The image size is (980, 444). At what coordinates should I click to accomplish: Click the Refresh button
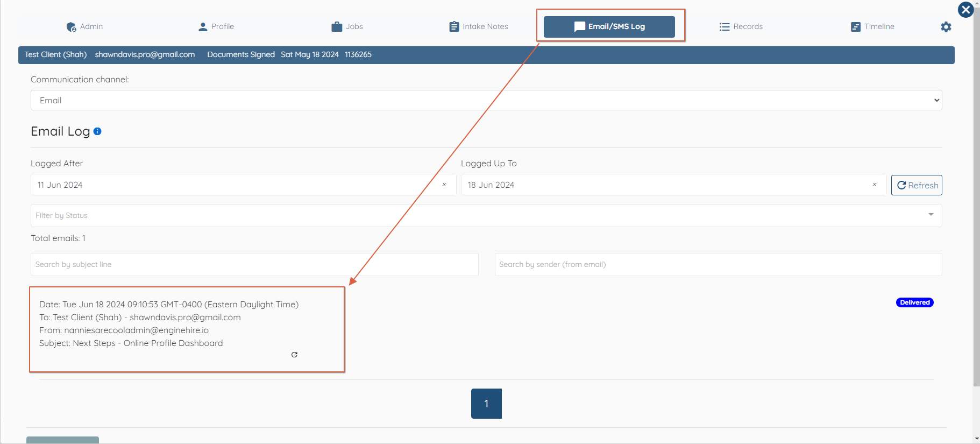[x=917, y=185]
